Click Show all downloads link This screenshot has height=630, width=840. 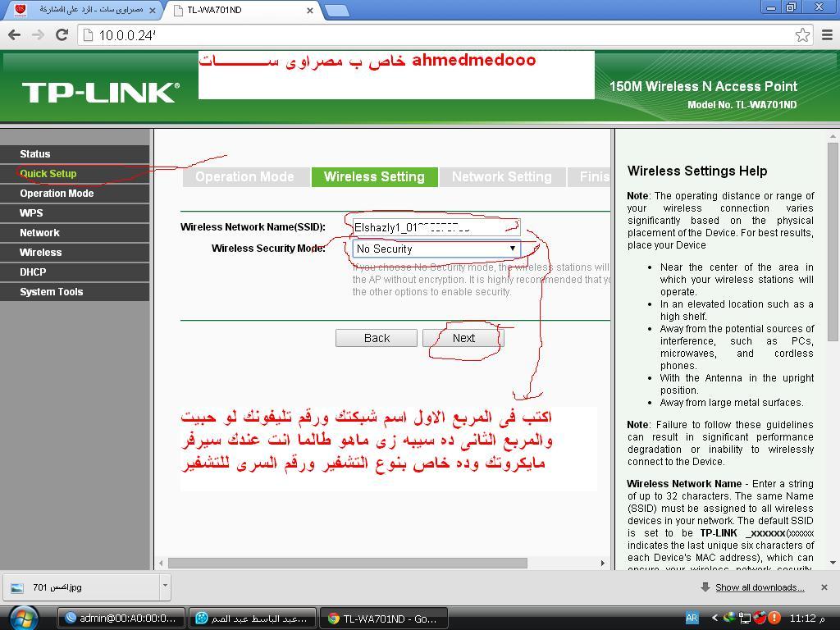[760, 587]
